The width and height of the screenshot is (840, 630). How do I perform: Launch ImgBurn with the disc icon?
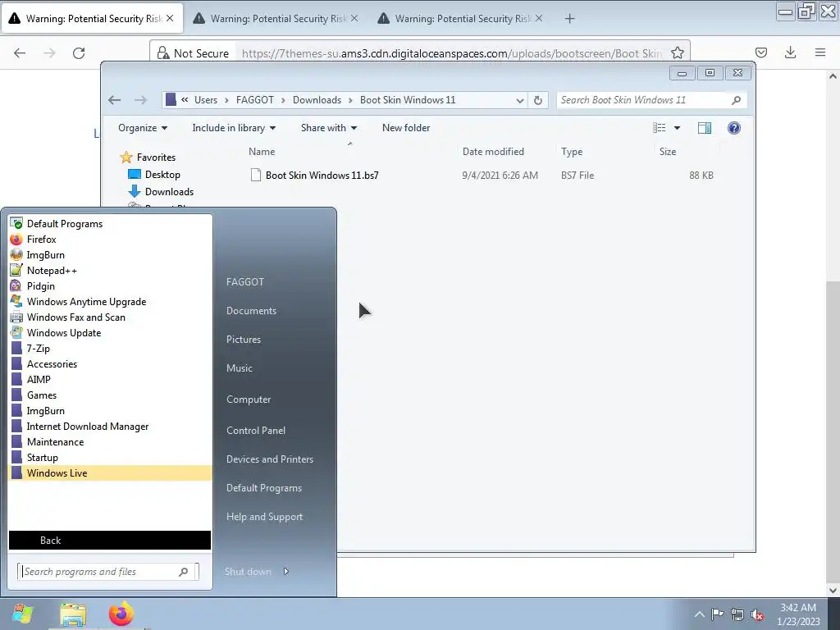[x=110, y=255]
